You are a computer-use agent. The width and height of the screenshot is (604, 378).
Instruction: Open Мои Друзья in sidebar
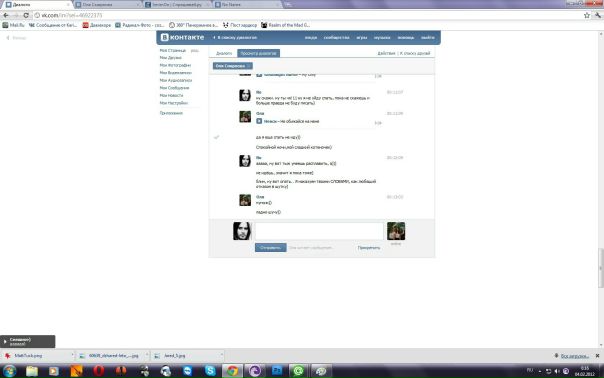point(171,58)
